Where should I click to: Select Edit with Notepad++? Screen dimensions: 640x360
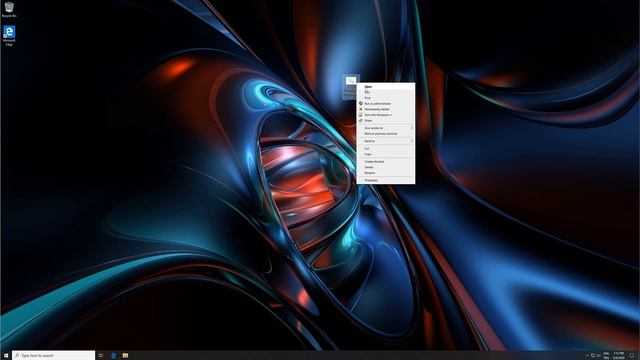click(386, 115)
